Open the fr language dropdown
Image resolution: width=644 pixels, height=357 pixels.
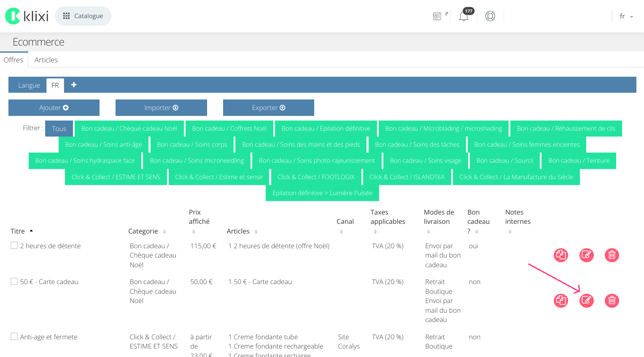tap(626, 16)
